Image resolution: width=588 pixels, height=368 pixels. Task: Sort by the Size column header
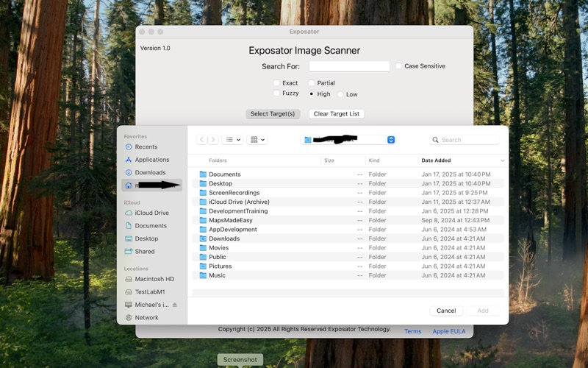pos(329,160)
